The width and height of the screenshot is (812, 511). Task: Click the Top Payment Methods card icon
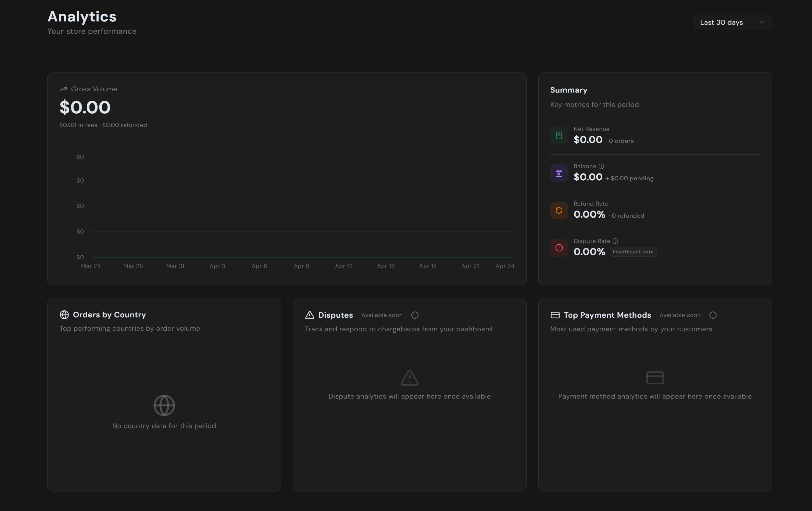pos(555,315)
